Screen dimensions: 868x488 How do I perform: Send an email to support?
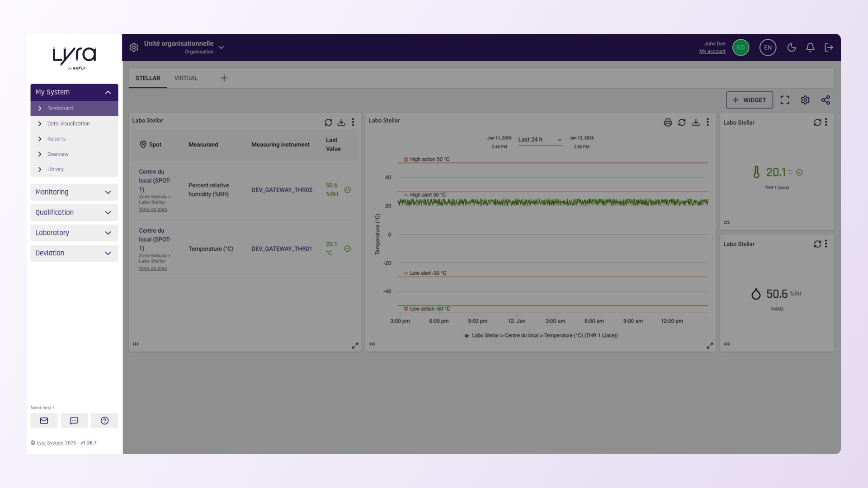point(44,421)
